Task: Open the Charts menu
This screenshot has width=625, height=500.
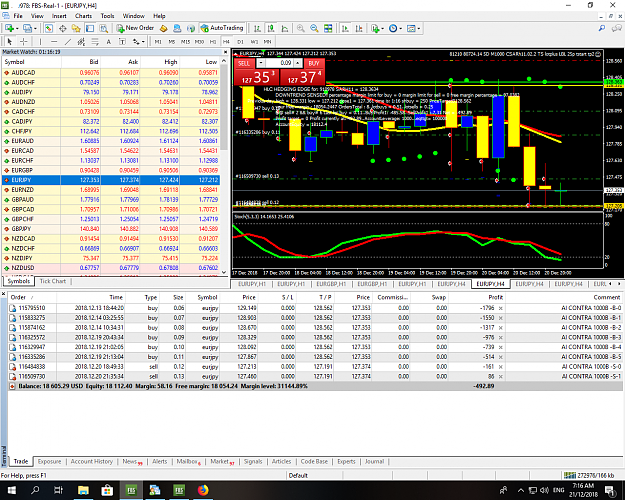Action: tap(83, 16)
